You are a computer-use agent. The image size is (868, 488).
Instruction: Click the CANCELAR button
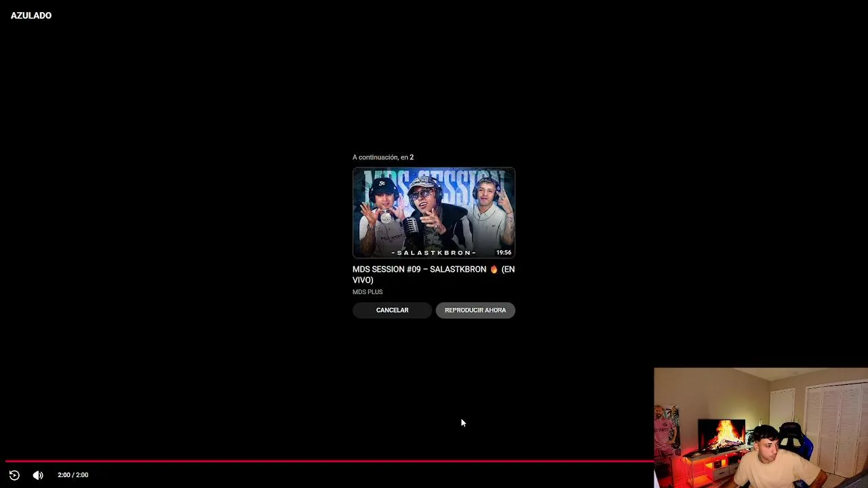tap(392, 310)
